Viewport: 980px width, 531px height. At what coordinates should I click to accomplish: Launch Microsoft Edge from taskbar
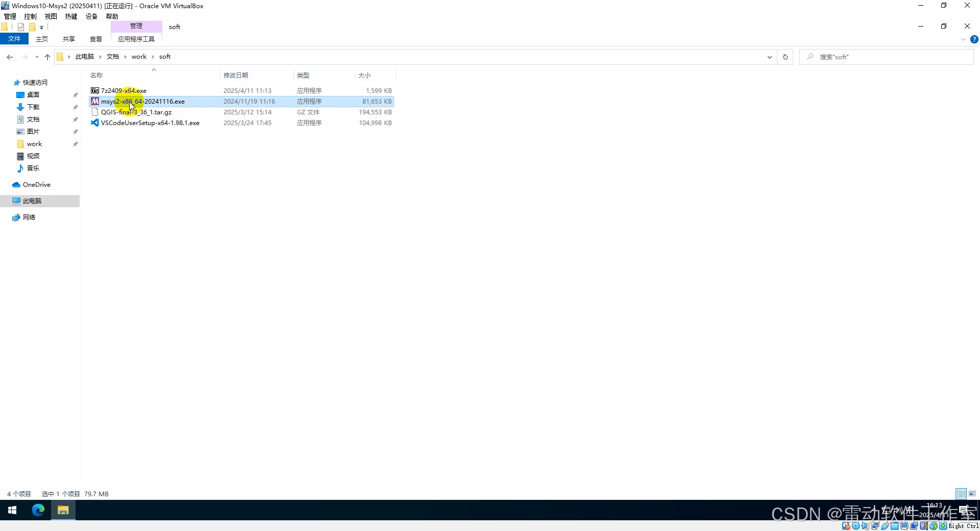tap(38, 510)
